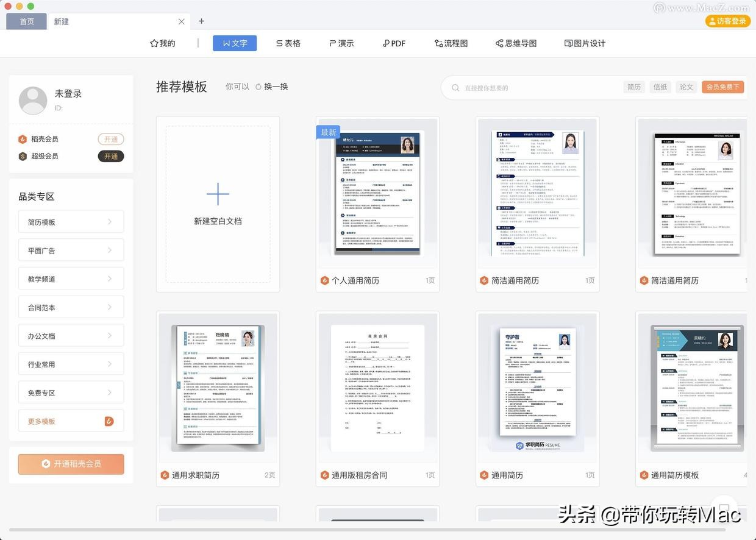Open the 思维导图 mind map category
Viewport: 756px width, 540px height.
pyautogui.click(x=515, y=43)
